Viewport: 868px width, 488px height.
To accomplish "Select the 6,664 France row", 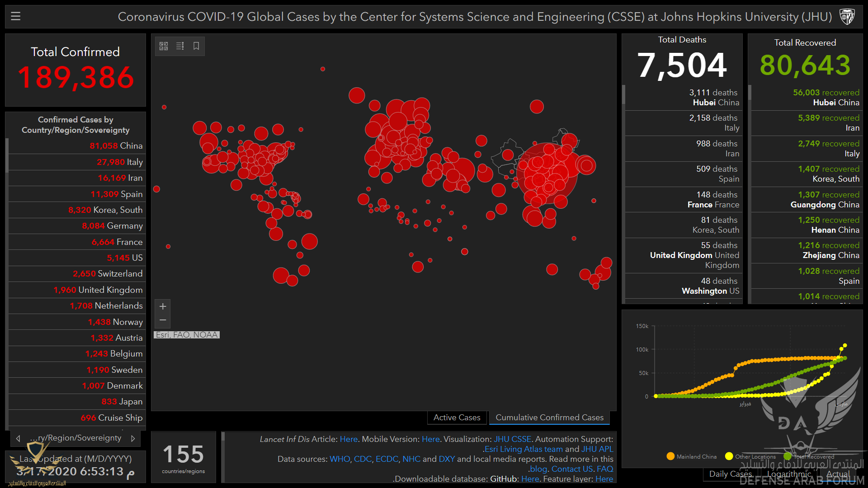I will pyautogui.click(x=76, y=242).
